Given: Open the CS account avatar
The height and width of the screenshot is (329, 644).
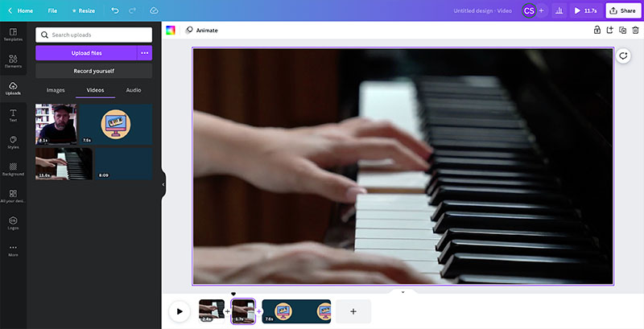Looking at the screenshot, I should point(529,10).
